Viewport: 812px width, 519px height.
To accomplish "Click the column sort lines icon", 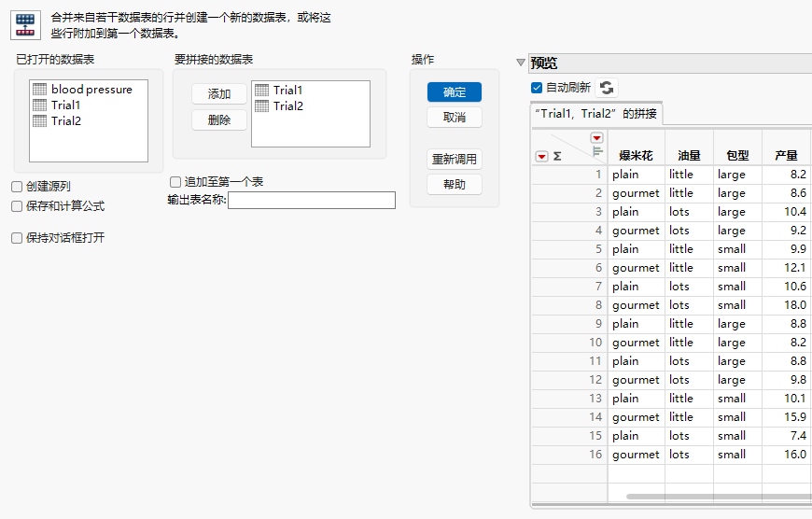I will tap(597, 151).
